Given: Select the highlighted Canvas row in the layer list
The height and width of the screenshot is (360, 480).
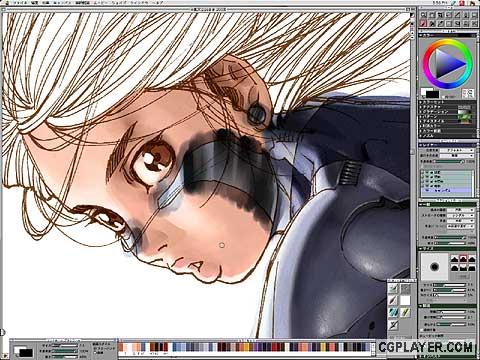Looking at the screenshot, I should (446, 191).
